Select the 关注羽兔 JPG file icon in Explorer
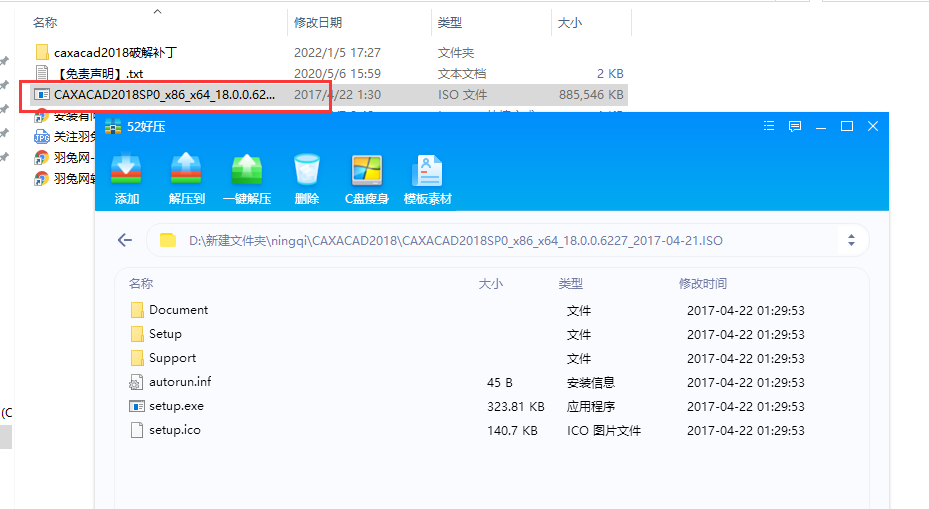The height and width of the screenshot is (509, 929). pyautogui.click(x=41, y=137)
